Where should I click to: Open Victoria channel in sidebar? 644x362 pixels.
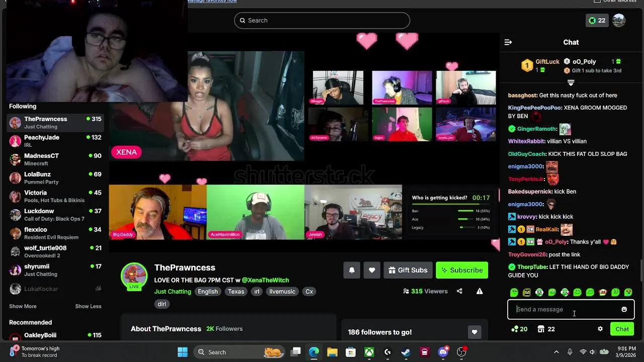(x=55, y=196)
